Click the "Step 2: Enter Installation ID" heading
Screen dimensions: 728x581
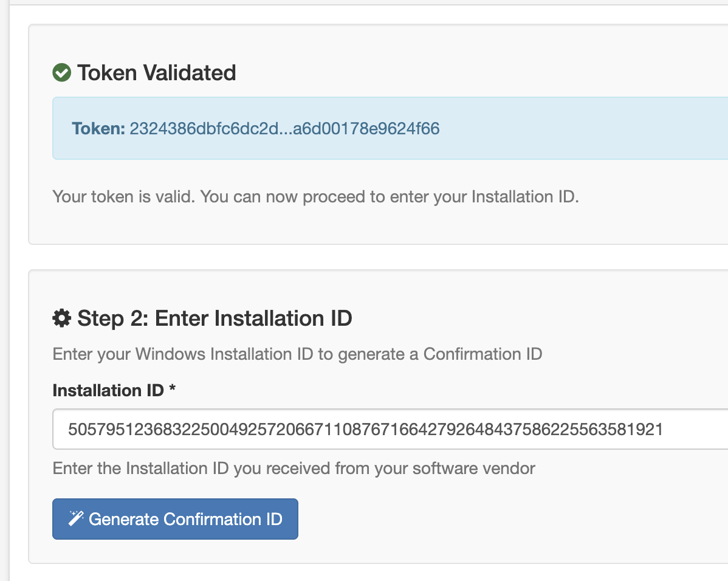click(215, 318)
